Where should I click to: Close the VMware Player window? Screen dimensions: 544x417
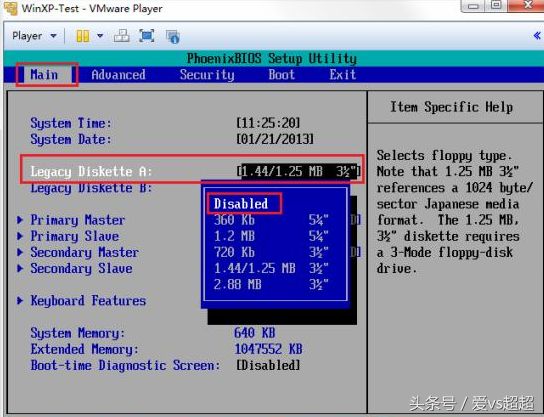coord(527,5)
